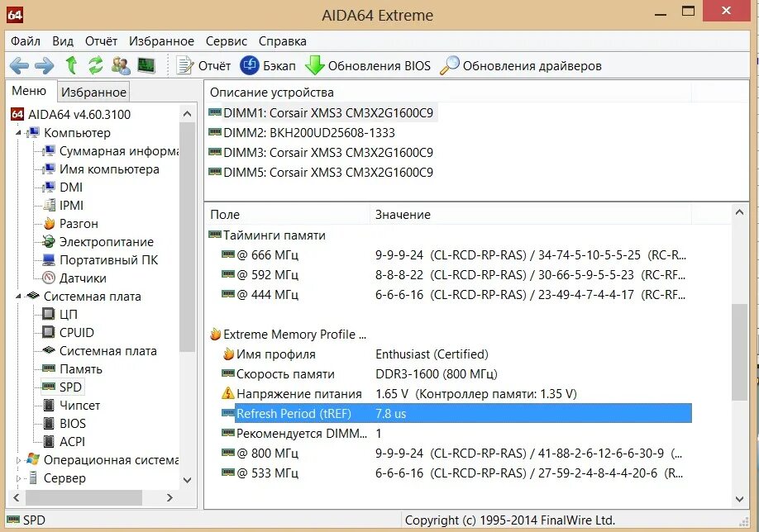Click the AIDA64 window title icon
This screenshot has height=532, width=759.
(15, 15)
